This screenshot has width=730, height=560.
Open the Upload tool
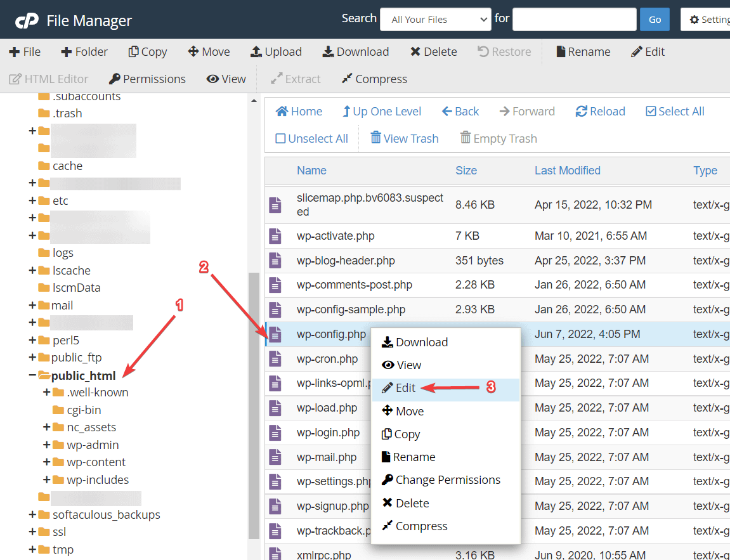click(276, 51)
